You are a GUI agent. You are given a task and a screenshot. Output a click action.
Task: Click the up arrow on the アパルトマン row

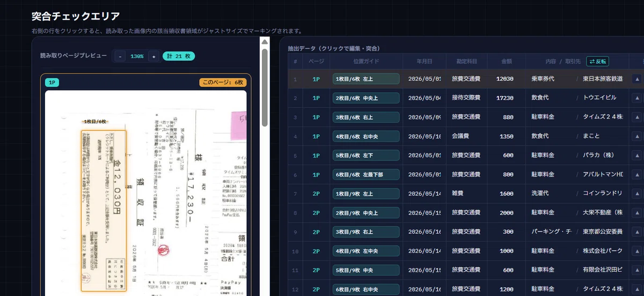click(637, 175)
